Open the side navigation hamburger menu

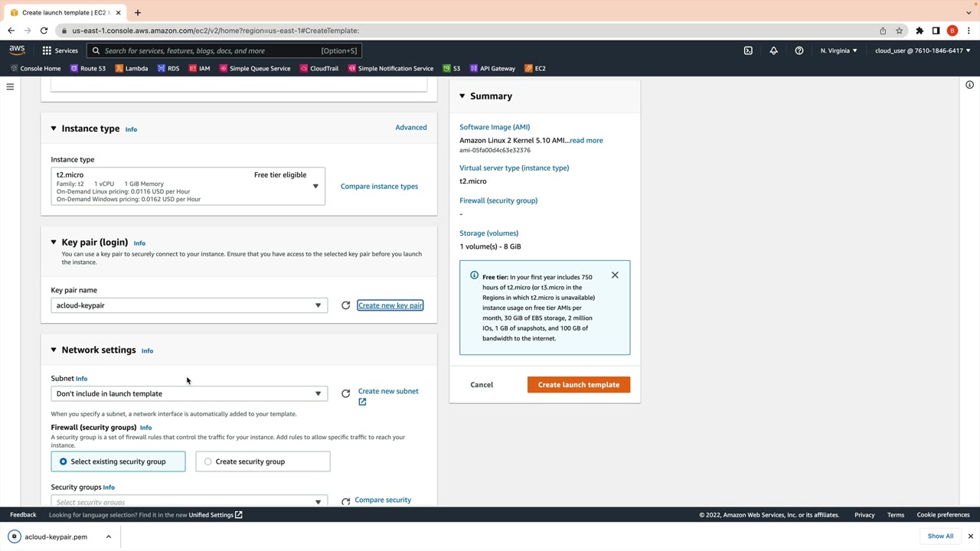click(10, 86)
